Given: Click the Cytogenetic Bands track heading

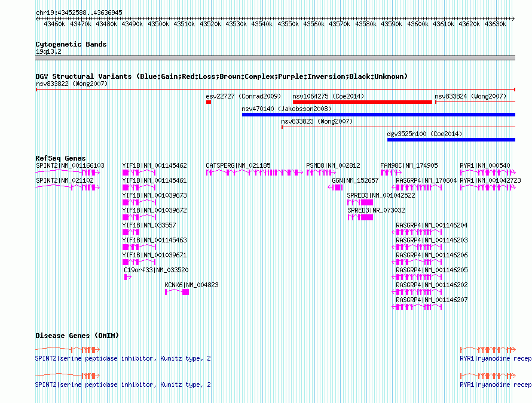Looking at the screenshot, I should tap(71, 44).
